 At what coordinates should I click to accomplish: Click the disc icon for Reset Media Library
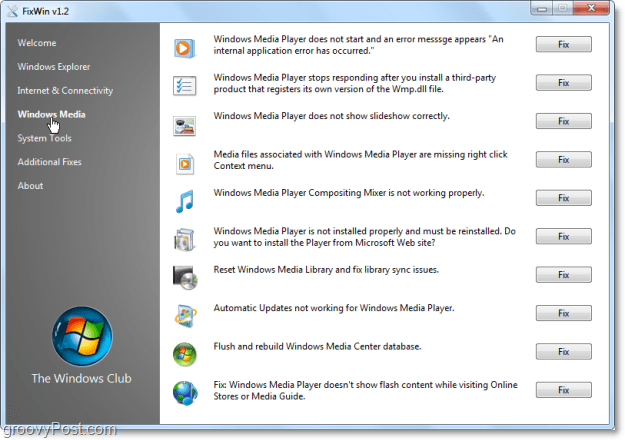[185, 277]
